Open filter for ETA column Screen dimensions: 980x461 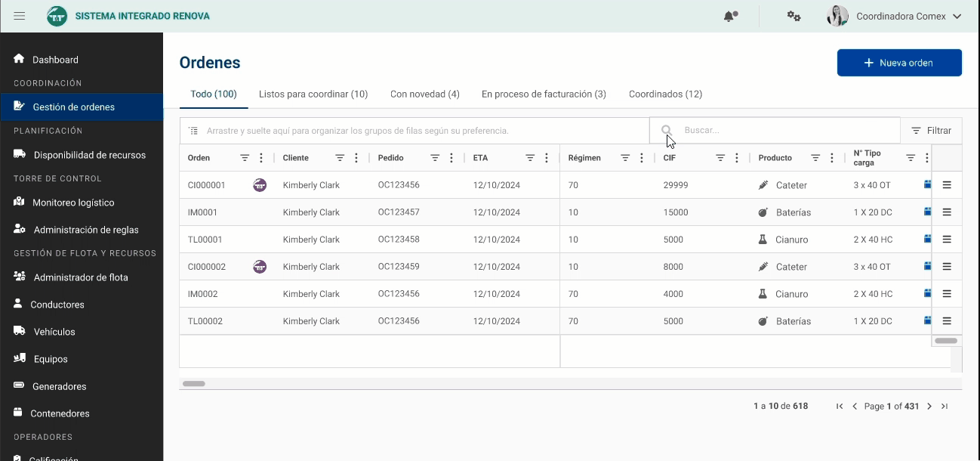point(530,158)
